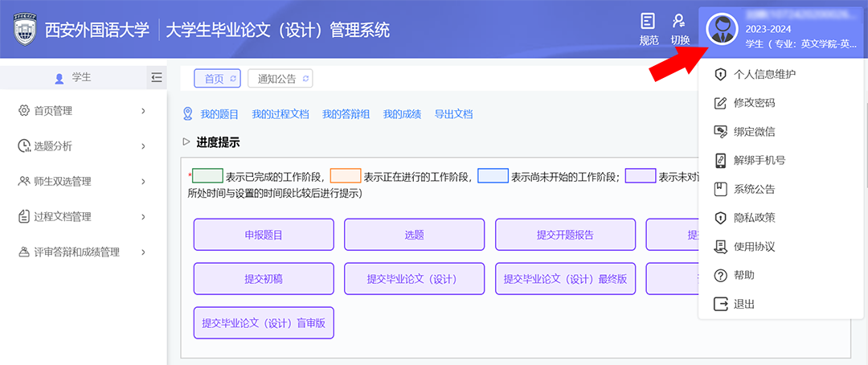The width and height of the screenshot is (868, 365).
Task: Open the 我的成绩 link
Action: [x=402, y=114]
